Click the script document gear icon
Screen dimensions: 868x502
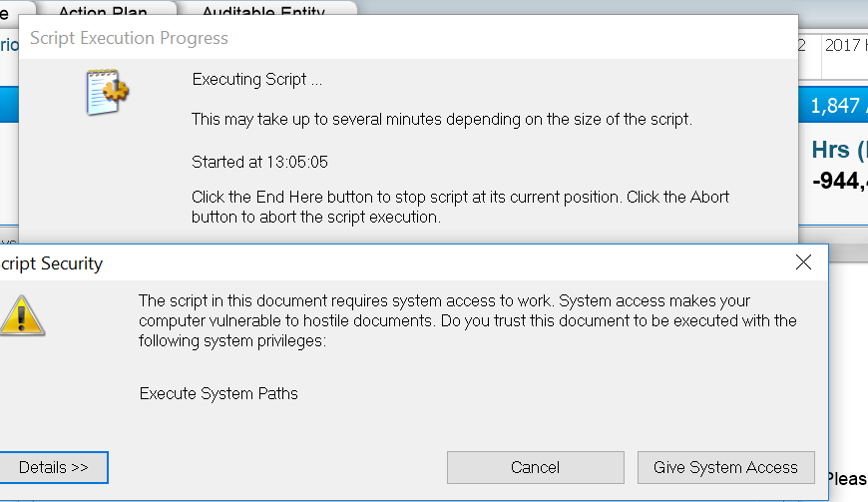108,93
